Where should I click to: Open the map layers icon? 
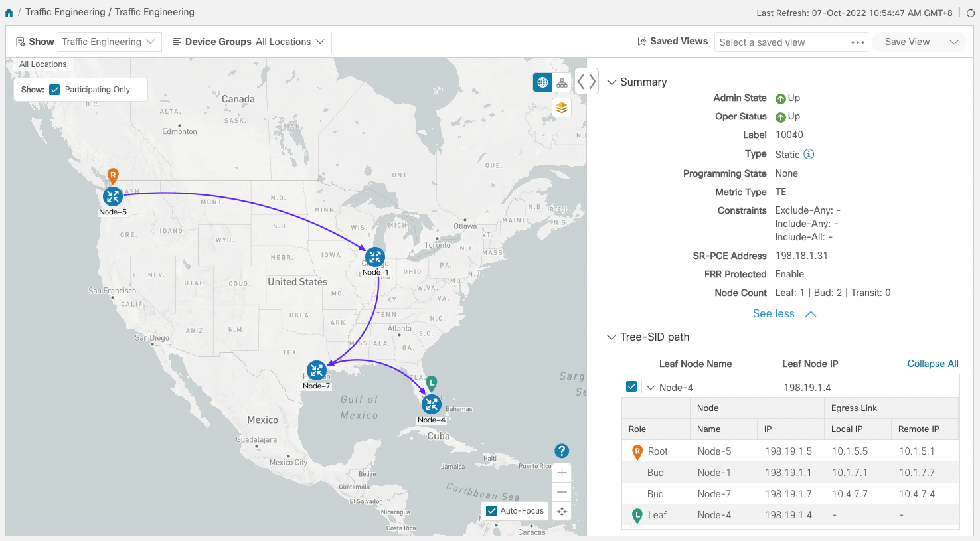click(x=562, y=108)
